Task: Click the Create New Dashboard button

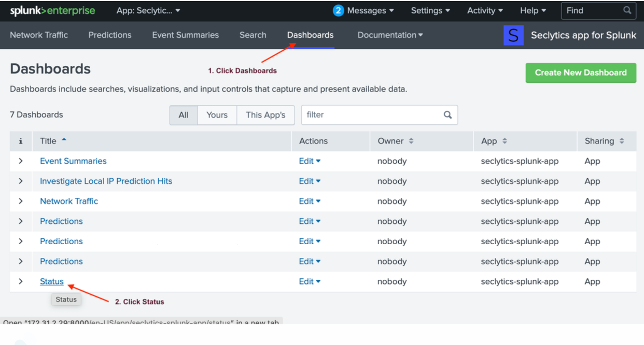Action: click(581, 73)
